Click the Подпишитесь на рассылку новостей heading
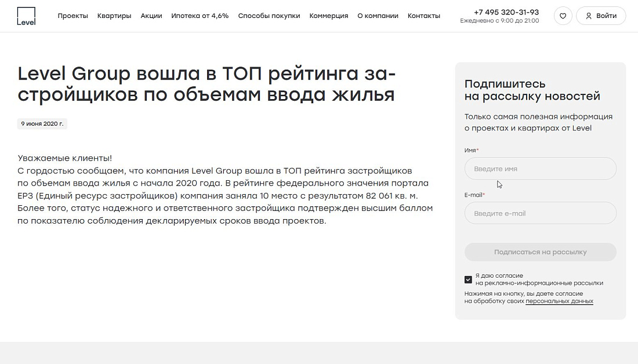 click(x=532, y=90)
